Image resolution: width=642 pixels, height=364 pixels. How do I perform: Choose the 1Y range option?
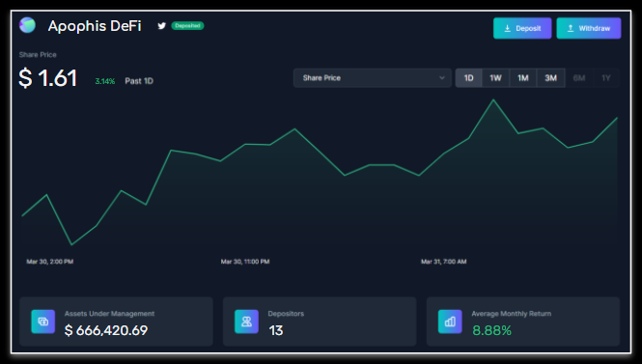point(606,78)
